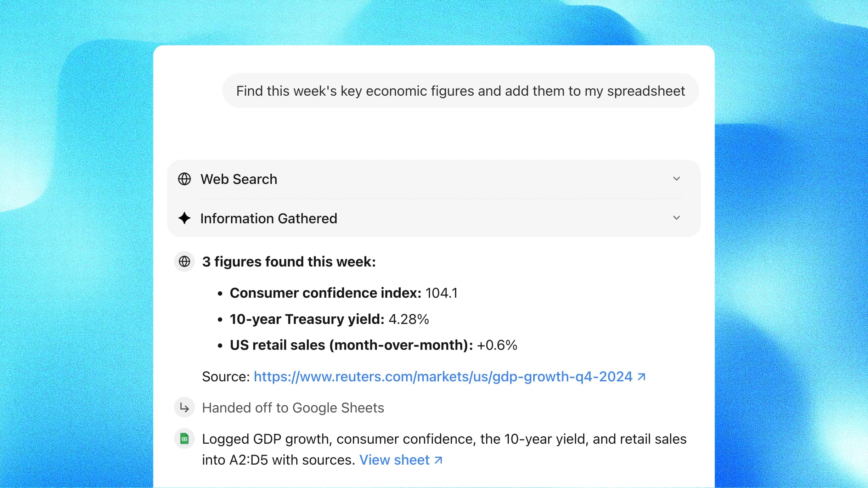Image resolution: width=868 pixels, height=488 pixels.
Task: Click the Consumer confidence index bullet
Action: [343, 293]
